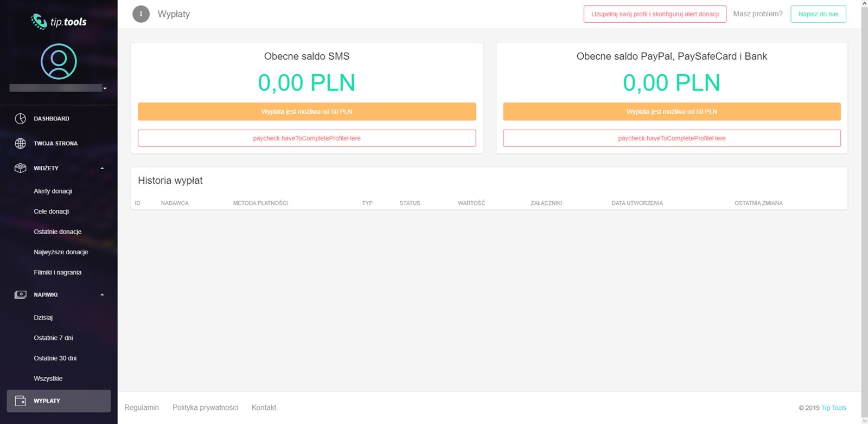Click the three-dot menu button beside Wypłaty
868x424 pixels.
(141, 14)
